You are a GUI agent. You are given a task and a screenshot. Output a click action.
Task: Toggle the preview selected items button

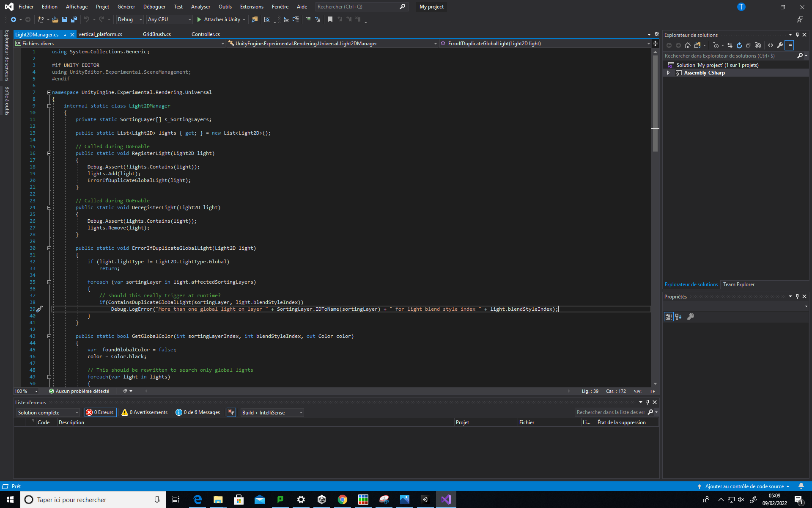[790, 45]
